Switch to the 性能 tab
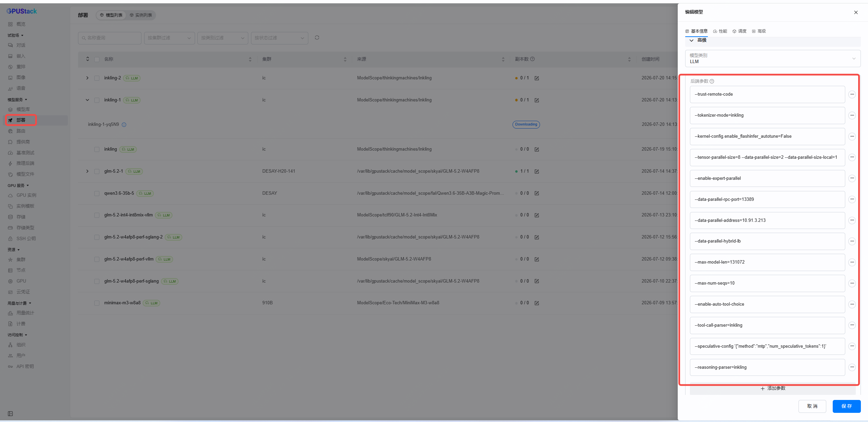 pos(720,31)
